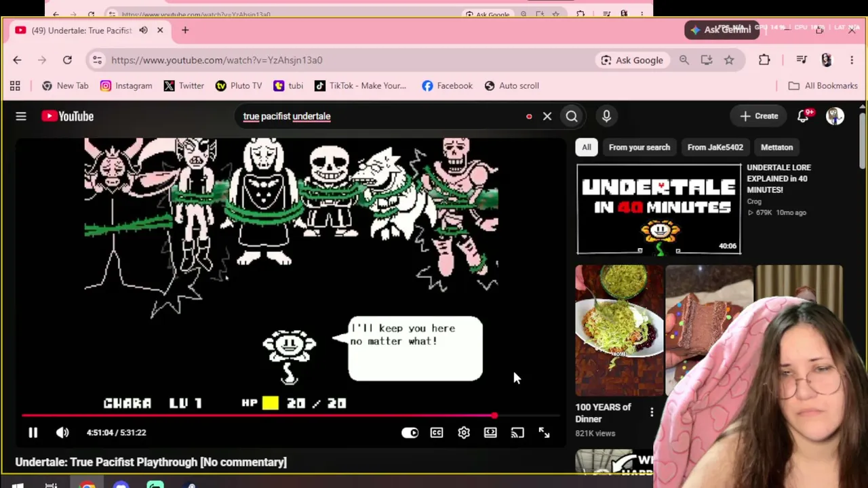Screen dimensions: 868x488
Task: Open UNDERTALE LORE EXPLAINED video title
Action: coord(778,178)
